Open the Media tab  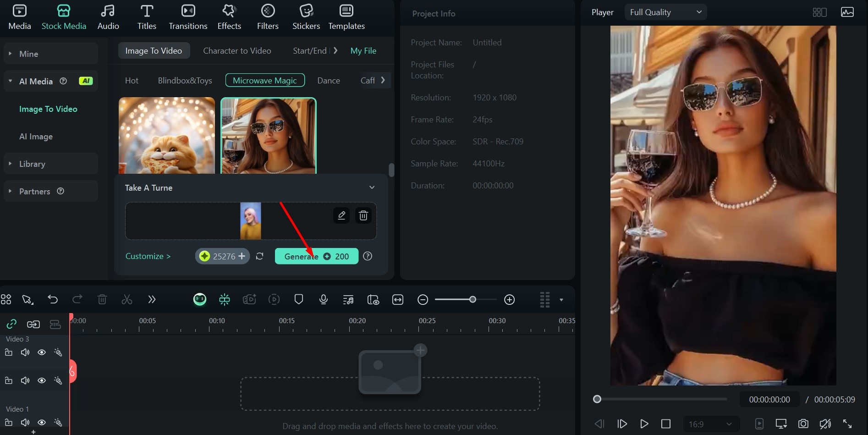click(x=20, y=17)
